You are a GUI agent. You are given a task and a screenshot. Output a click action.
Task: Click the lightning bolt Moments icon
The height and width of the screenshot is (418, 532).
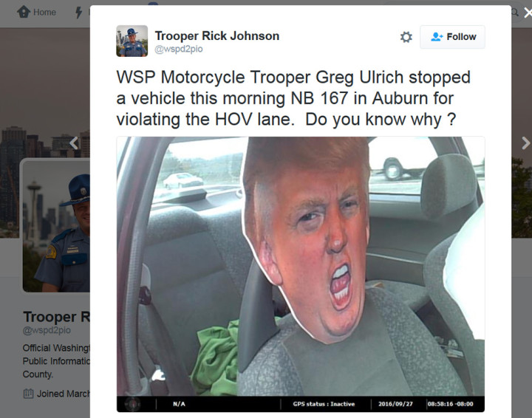(x=79, y=13)
